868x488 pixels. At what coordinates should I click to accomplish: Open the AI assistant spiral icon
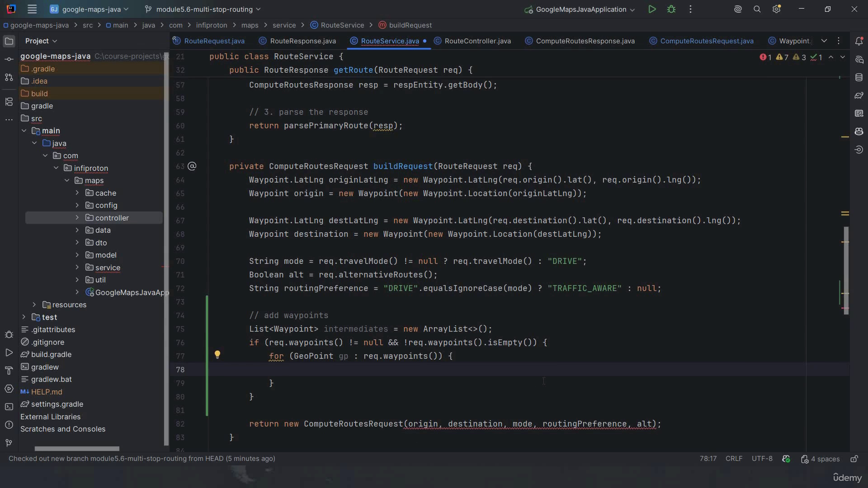point(738,9)
